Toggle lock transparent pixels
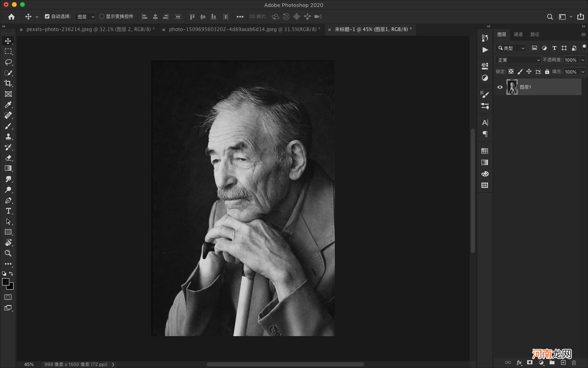588x368 pixels. point(511,71)
